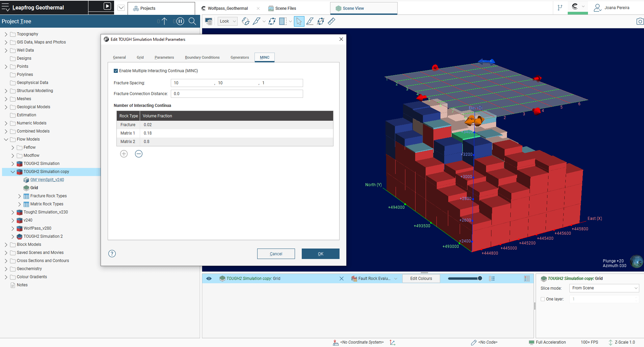Select the Projects tab
The width and height of the screenshot is (644, 347).
click(x=161, y=8)
